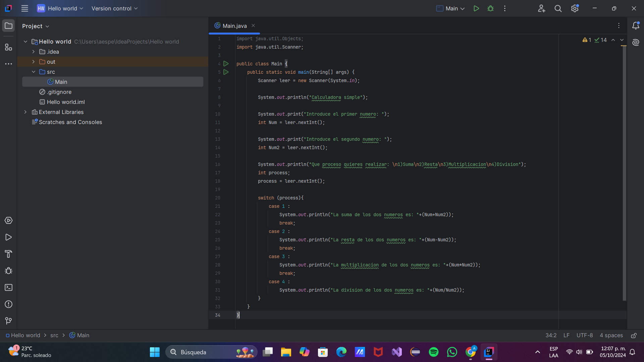Open the Main run configuration dropdown

pyautogui.click(x=450, y=8)
